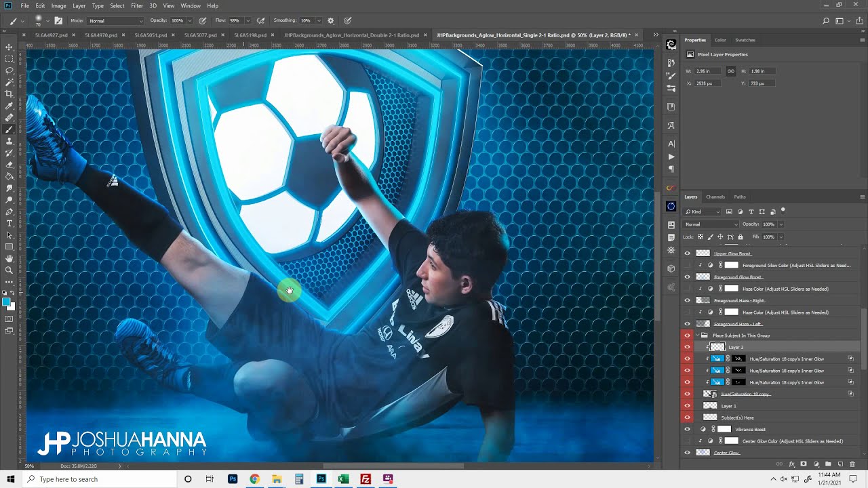868x488 pixels.
Task: Open the Select menu
Action: [x=117, y=5]
